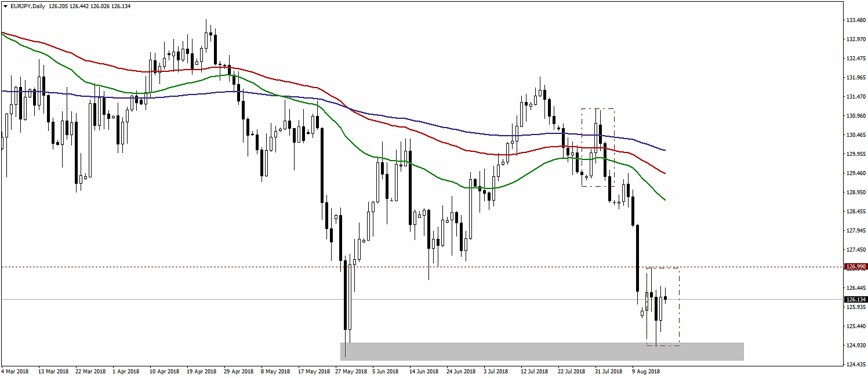Click the 129.955 price axis label
The width and height of the screenshot is (868, 378).
pos(856,154)
